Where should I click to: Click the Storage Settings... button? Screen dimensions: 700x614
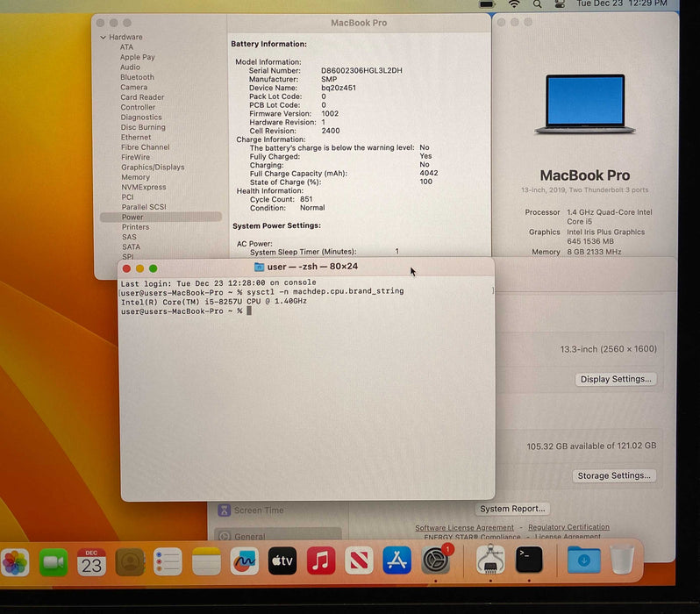pos(614,475)
